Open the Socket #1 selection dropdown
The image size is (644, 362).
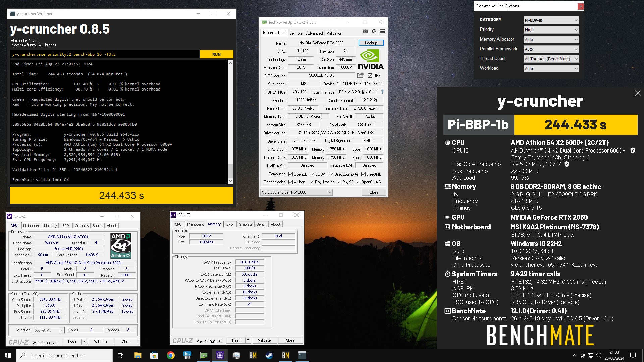coord(49,330)
